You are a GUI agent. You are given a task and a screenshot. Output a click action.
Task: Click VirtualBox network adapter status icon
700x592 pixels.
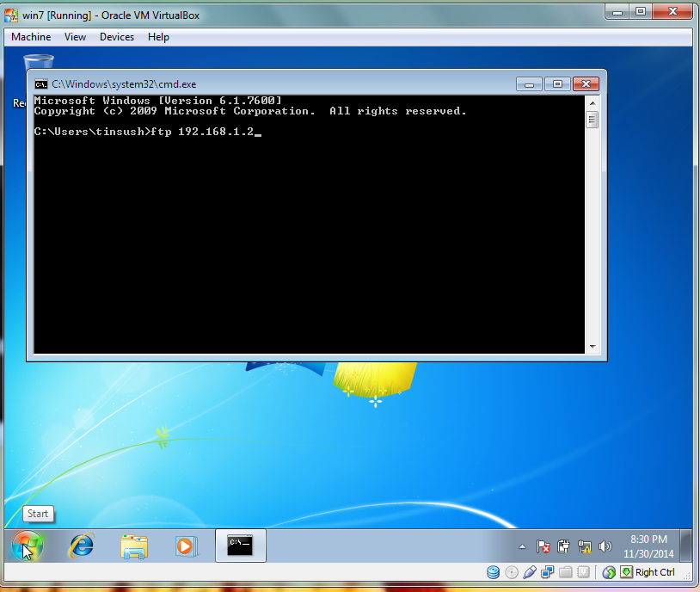point(547,572)
